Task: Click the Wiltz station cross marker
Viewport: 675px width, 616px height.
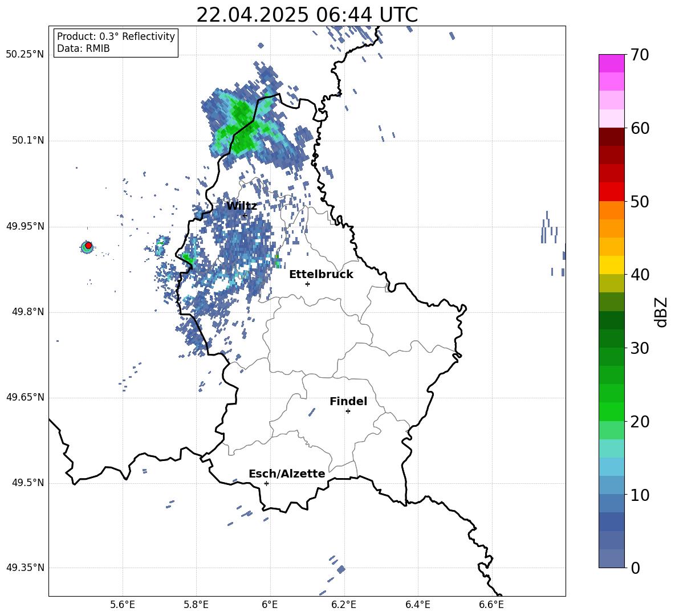Action: click(x=245, y=215)
